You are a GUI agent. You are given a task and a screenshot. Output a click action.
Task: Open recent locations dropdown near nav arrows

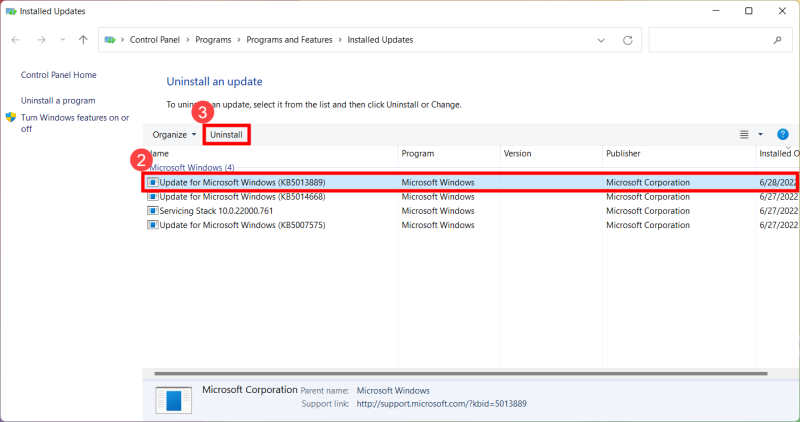click(62, 40)
